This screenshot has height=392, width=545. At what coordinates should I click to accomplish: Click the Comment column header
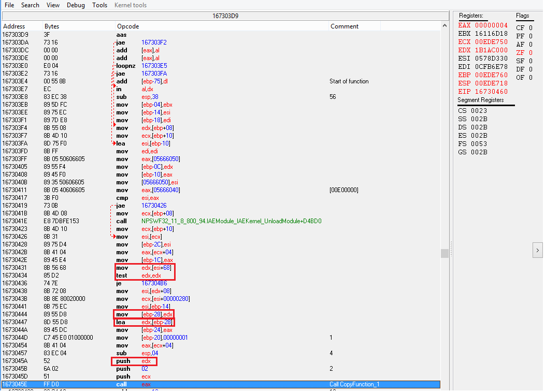345,26
